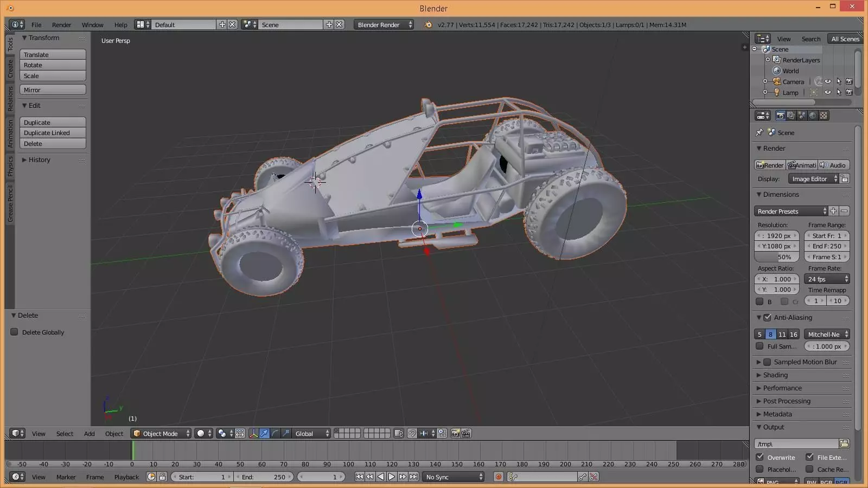Open the No Sync playback dropdown
This screenshot has width=868, height=488.
(454, 477)
